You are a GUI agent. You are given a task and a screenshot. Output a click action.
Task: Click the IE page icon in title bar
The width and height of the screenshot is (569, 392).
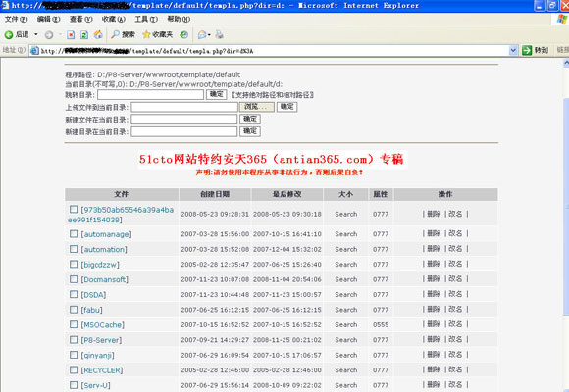click(5, 5)
